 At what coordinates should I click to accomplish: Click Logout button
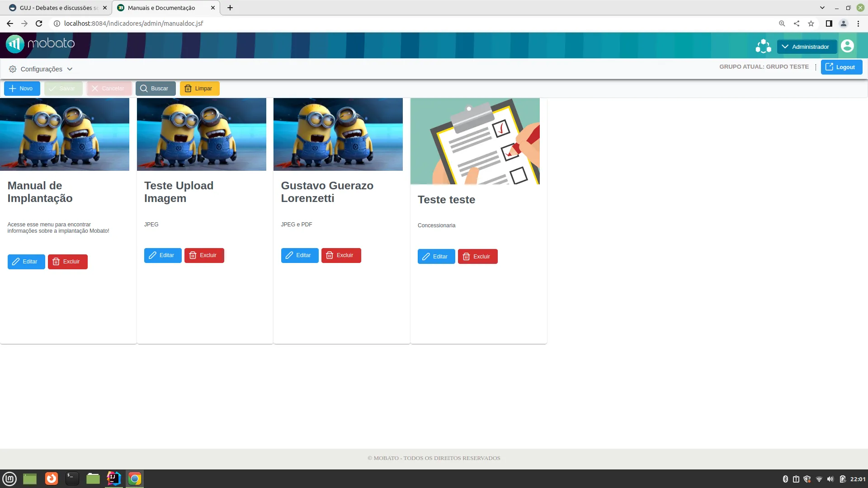(x=841, y=67)
